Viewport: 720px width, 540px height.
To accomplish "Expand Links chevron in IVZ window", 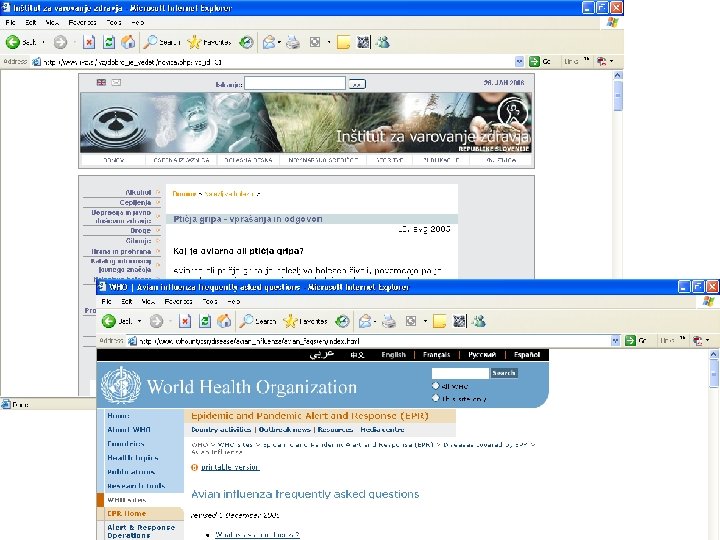I will [x=586, y=60].
